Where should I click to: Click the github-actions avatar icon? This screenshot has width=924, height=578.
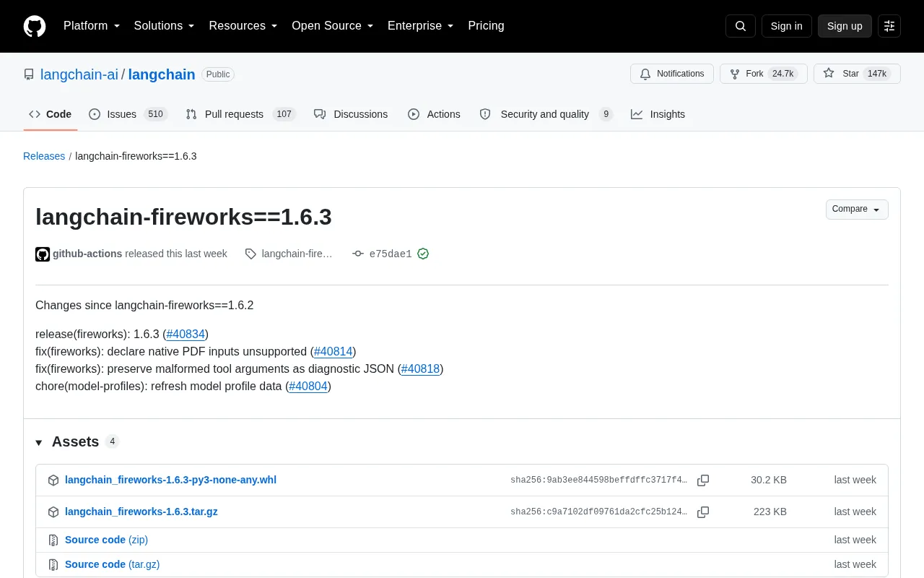pos(43,254)
